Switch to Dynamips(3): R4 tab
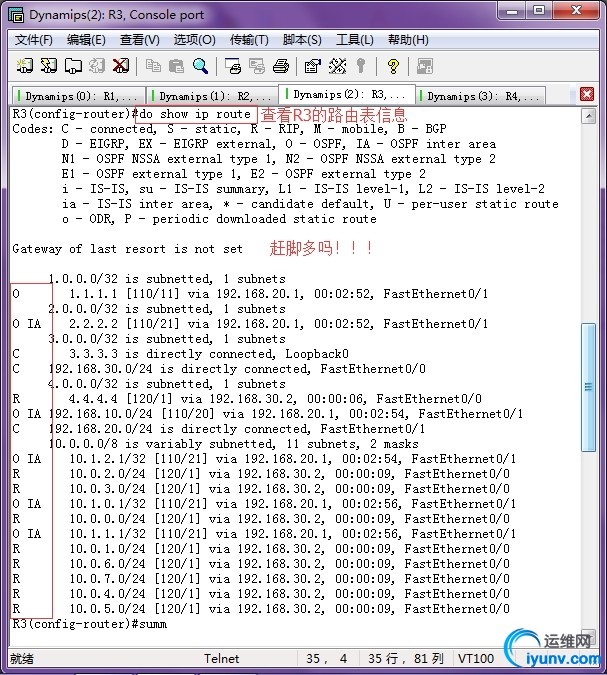607x675 pixels. click(480, 96)
